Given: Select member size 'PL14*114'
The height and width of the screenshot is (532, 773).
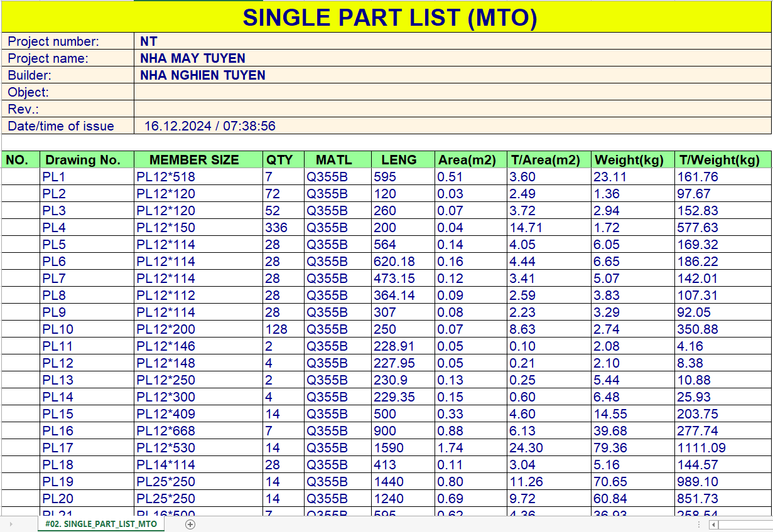Looking at the screenshot, I should 198,465.
